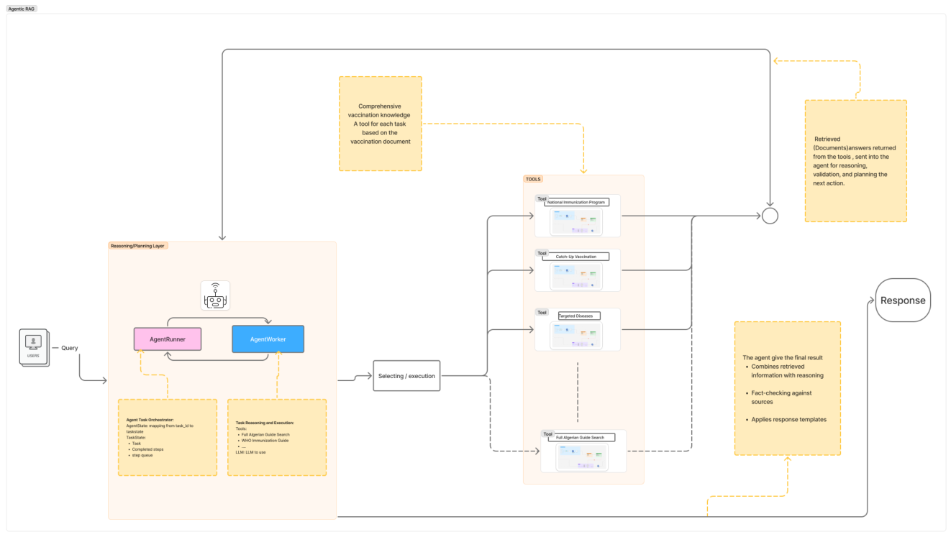The image size is (951, 560).
Task: Click the Response output node
Action: point(903,300)
